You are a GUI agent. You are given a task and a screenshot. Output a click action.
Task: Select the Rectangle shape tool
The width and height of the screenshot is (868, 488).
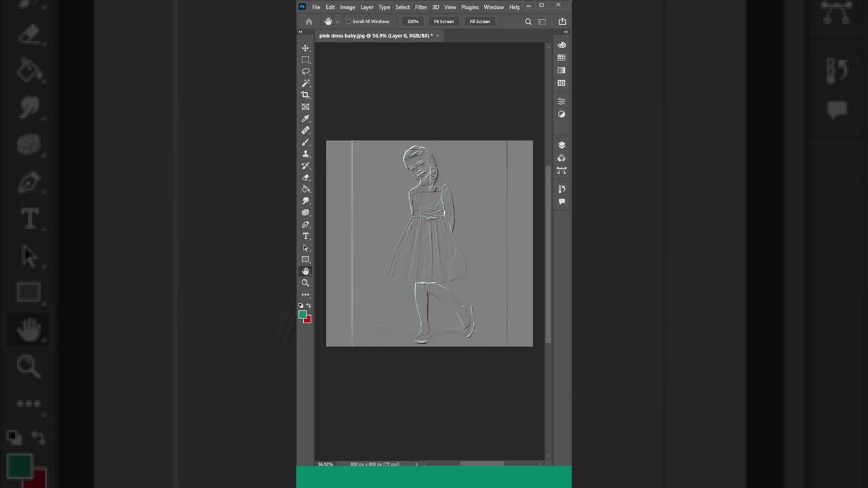(305, 260)
